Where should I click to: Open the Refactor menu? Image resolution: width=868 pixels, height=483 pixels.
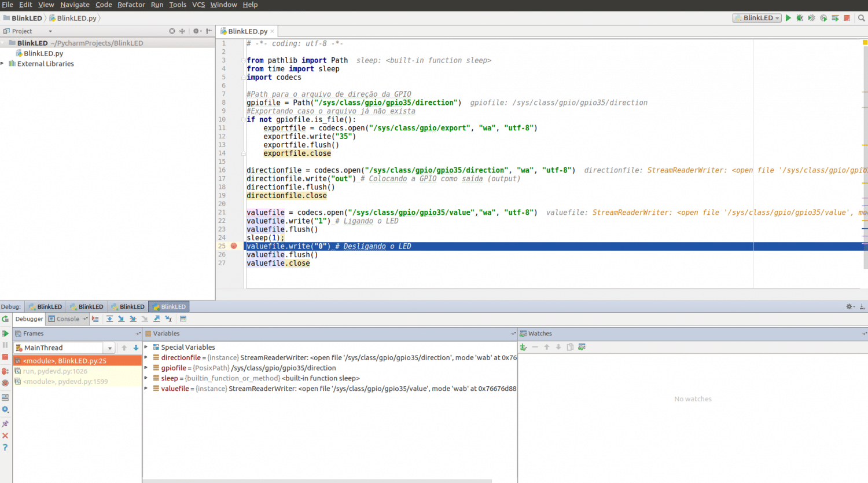131,5
